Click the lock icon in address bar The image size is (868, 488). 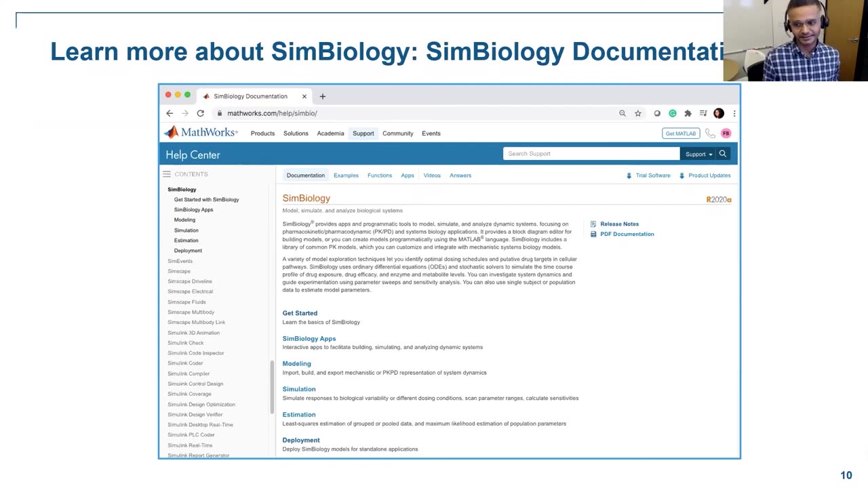pyautogui.click(x=220, y=113)
